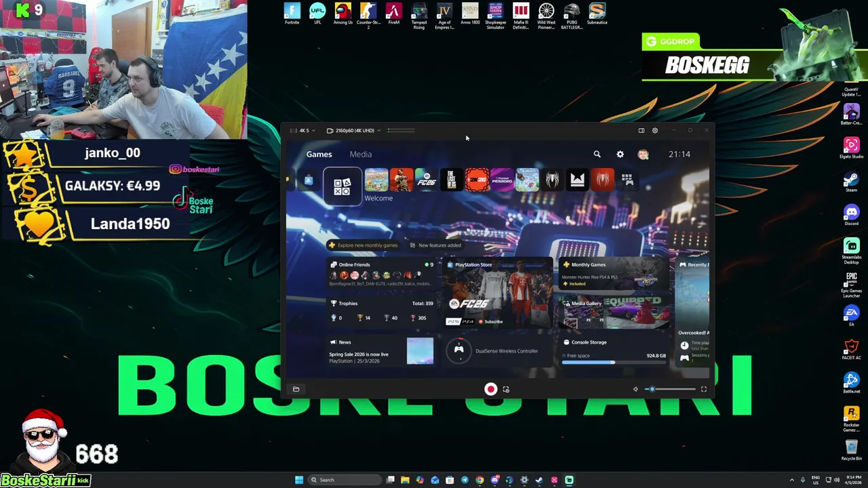Viewport: 868px width, 488px height.
Task: Open Counter-Strike 2 desktop shortcut
Action: [x=368, y=16]
